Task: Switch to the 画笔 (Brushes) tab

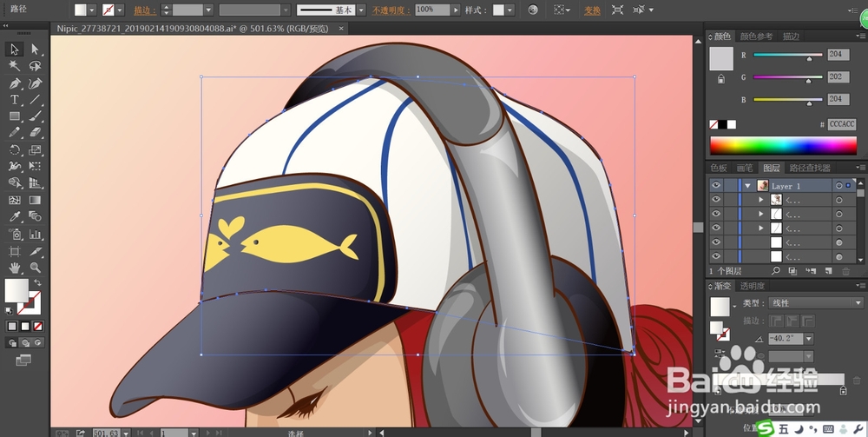Action: coord(744,168)
